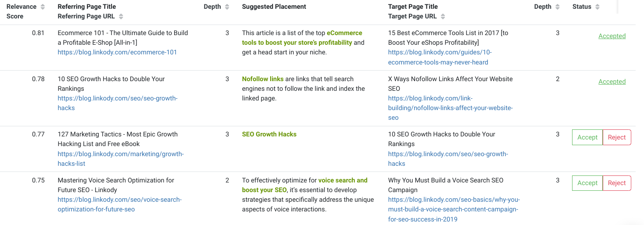644x225 pixels.
Task: Open the voice-search-optimization-for-future-seo URL
Action: click(119, 200)
